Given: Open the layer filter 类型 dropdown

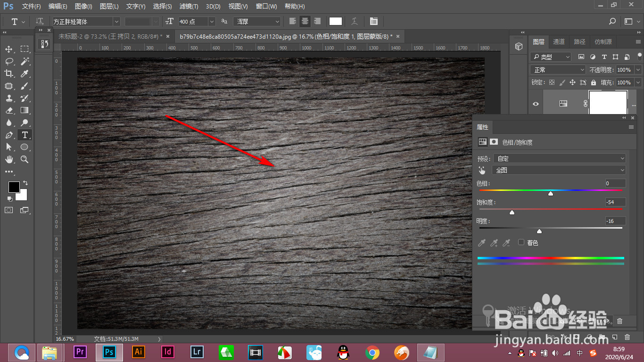Looking at the screenshot, I should [551, 57].
